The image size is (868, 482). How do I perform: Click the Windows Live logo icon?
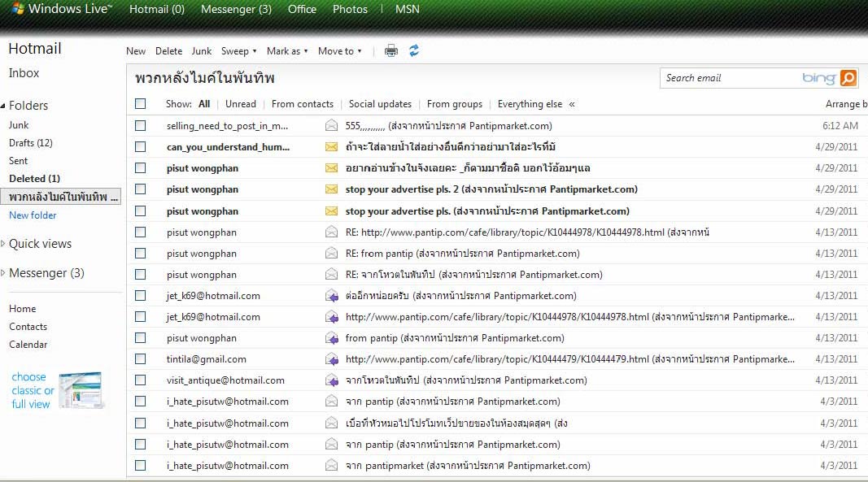click(x=17, y=9)
